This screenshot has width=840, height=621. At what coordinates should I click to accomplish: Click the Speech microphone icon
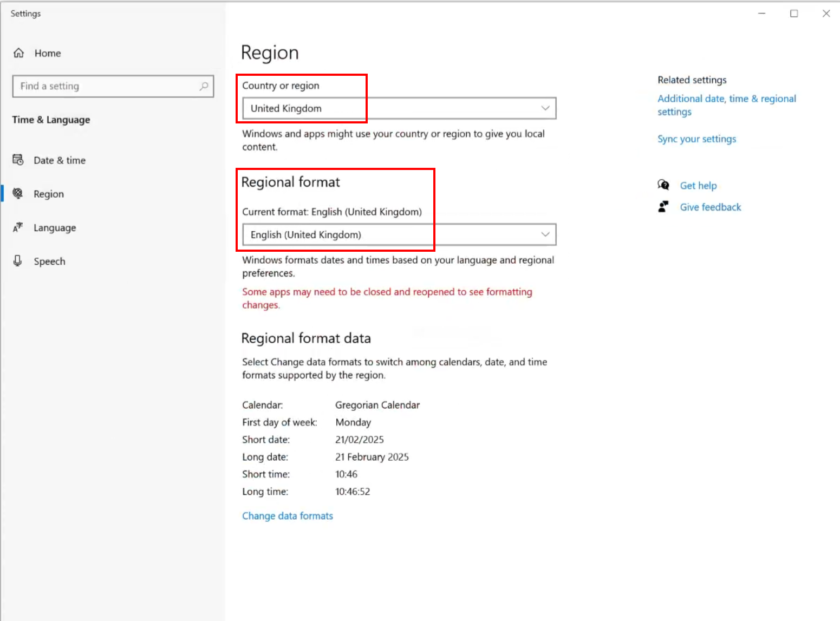(18, 261)
